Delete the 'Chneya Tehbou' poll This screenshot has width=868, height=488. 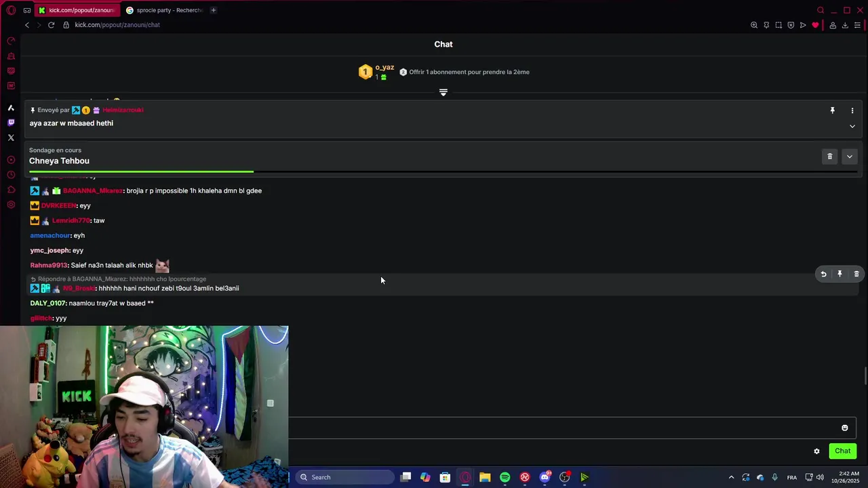(829, 157)
